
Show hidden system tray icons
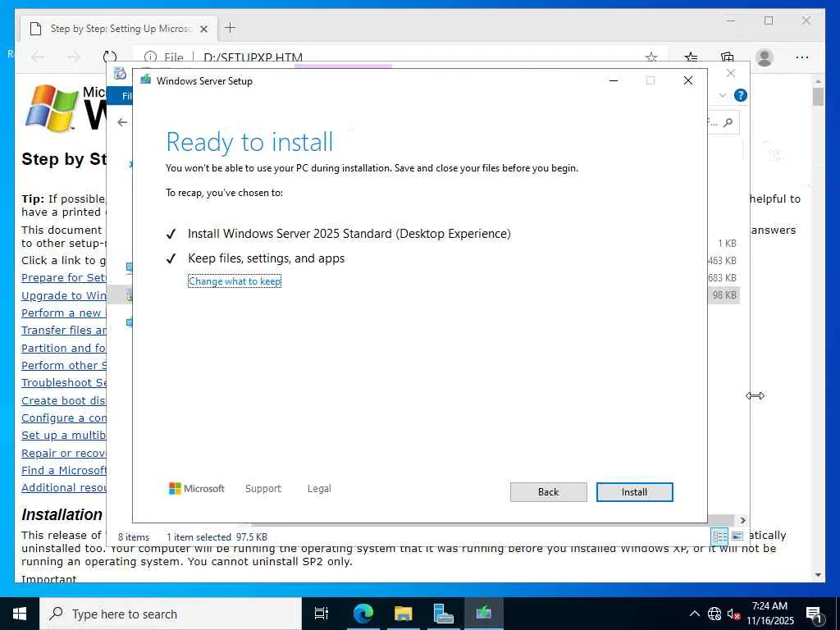click(694, 614)
